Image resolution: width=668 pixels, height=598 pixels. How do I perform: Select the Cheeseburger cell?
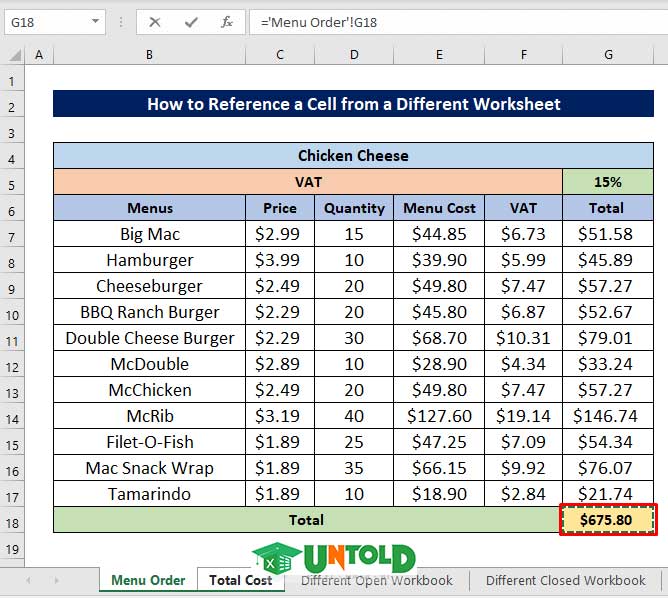click(x=150, y=286)
